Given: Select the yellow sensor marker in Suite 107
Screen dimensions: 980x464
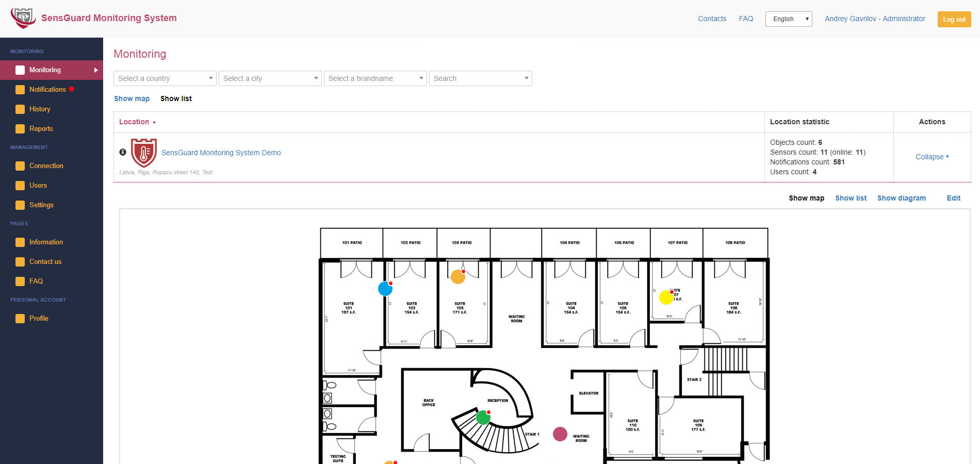Looking at the screenshot, I should coord(666,297).
